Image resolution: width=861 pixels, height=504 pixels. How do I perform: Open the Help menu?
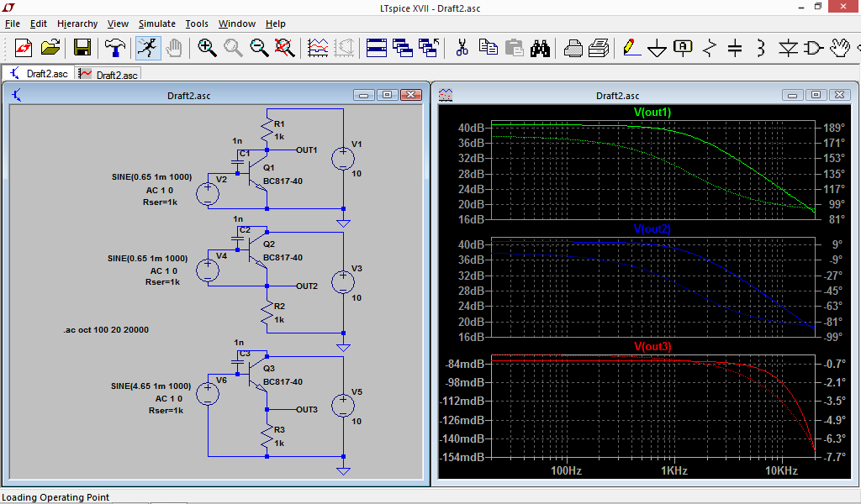coord(276,24)
